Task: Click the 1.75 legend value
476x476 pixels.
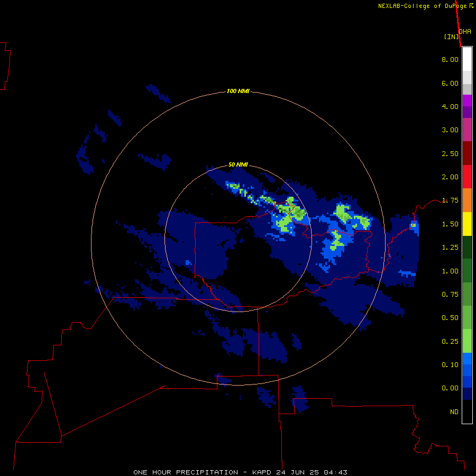Action: pyautogui.click(x=450, y=200)
